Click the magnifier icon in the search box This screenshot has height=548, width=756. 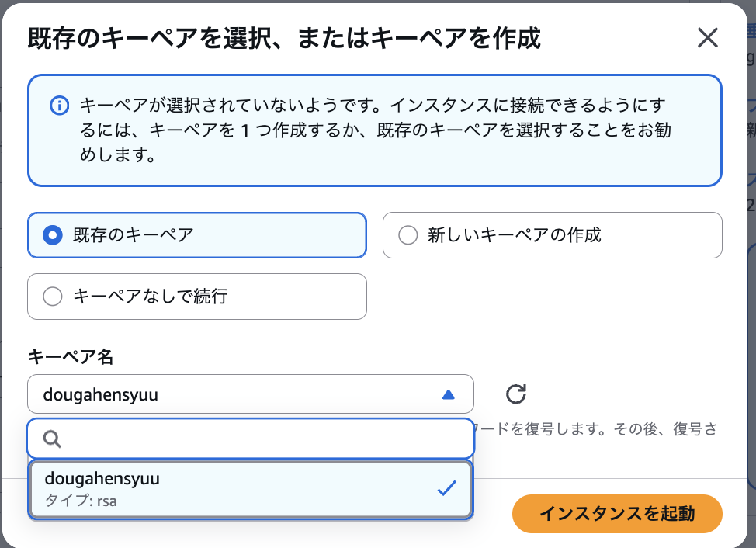pyautogui.click(x=52, y=439)
